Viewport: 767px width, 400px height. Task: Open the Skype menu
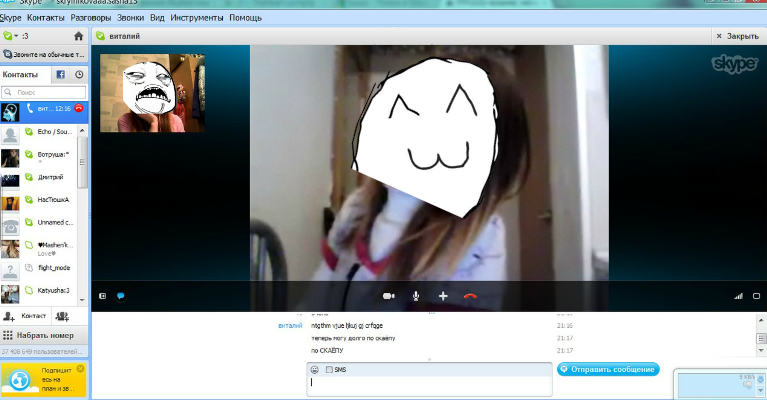[x=10, y=18]
